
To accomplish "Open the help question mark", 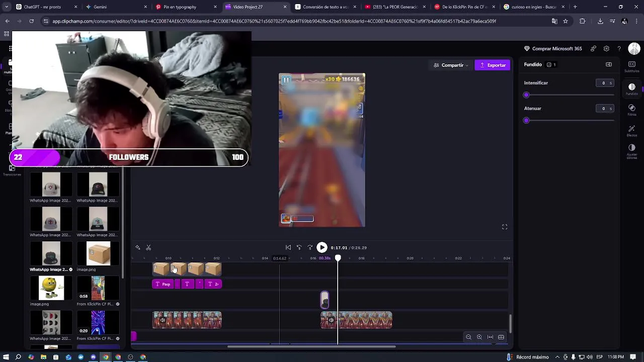I will pos(619,49).
